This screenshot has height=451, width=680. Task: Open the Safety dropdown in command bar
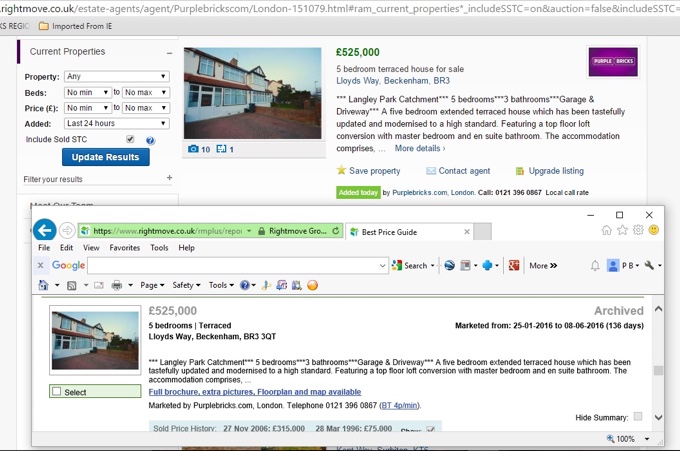[186, 285]
